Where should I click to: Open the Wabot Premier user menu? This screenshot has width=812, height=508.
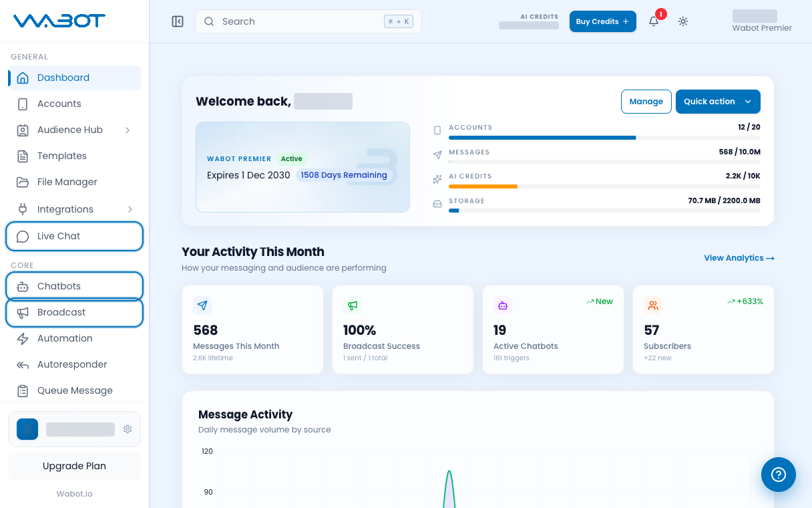761,21
